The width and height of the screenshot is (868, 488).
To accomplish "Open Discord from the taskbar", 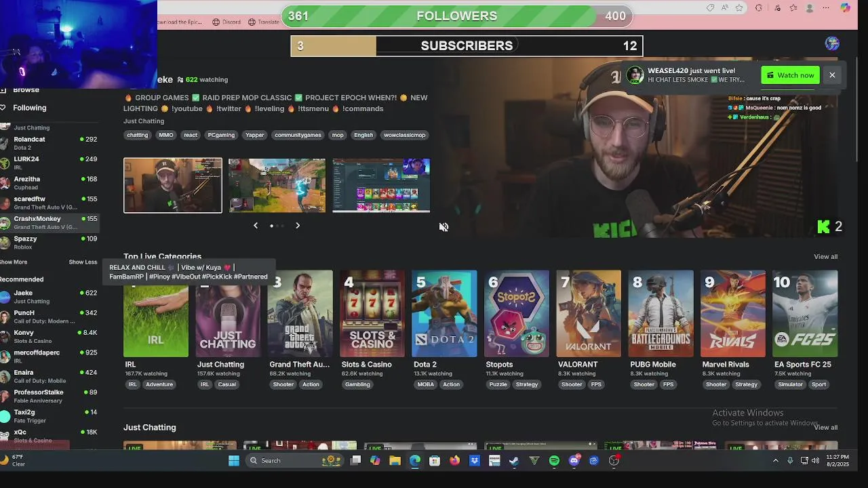I will click(574, 461).
